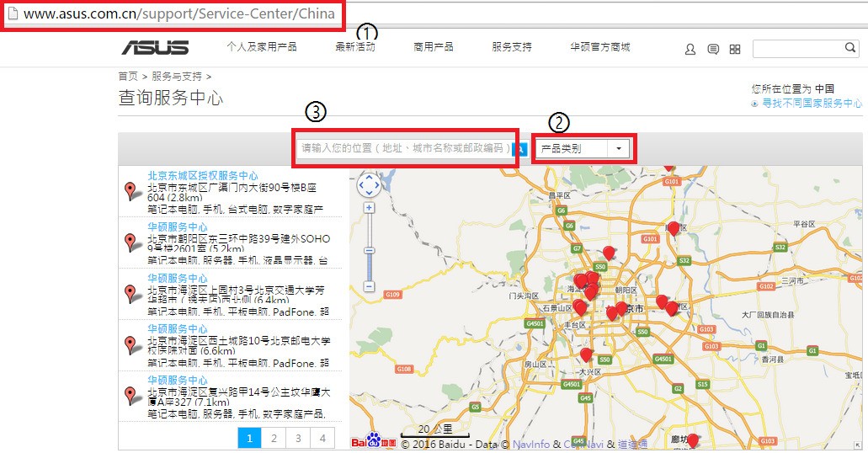Open 寻找不同国家服务中心 link
This screenshot has height=453, width=868.
coord(812,103)
